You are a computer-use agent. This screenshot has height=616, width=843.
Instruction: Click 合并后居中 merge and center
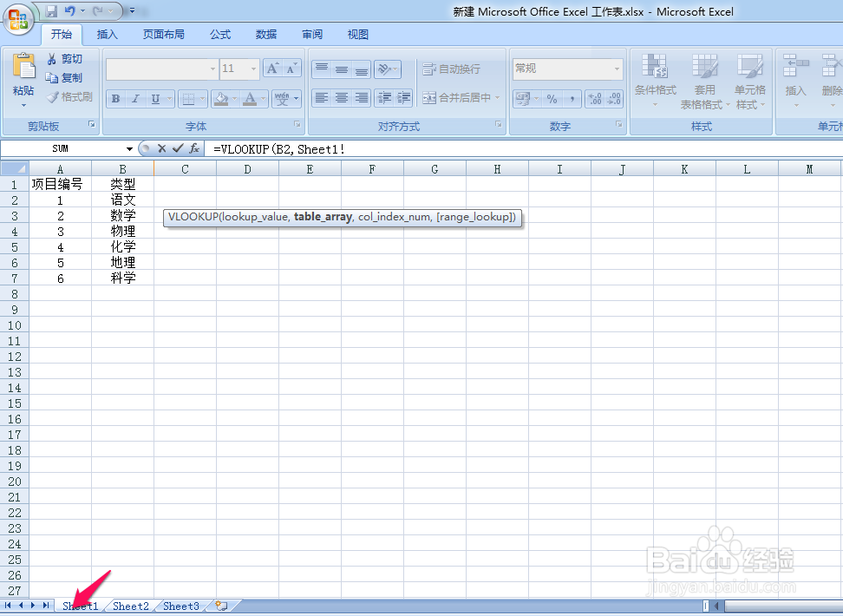point(457,98)
